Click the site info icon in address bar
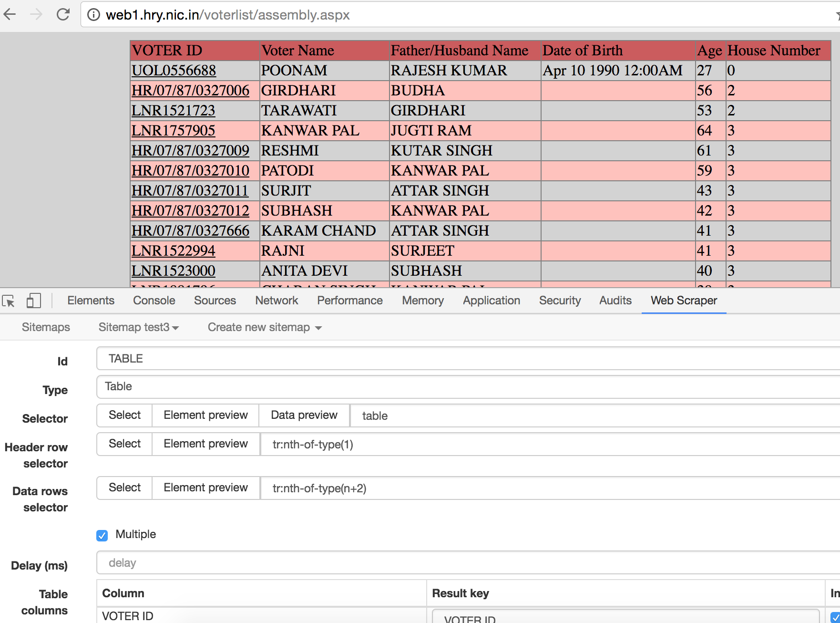This screenshot has width=840, height=623. (94, 15)
